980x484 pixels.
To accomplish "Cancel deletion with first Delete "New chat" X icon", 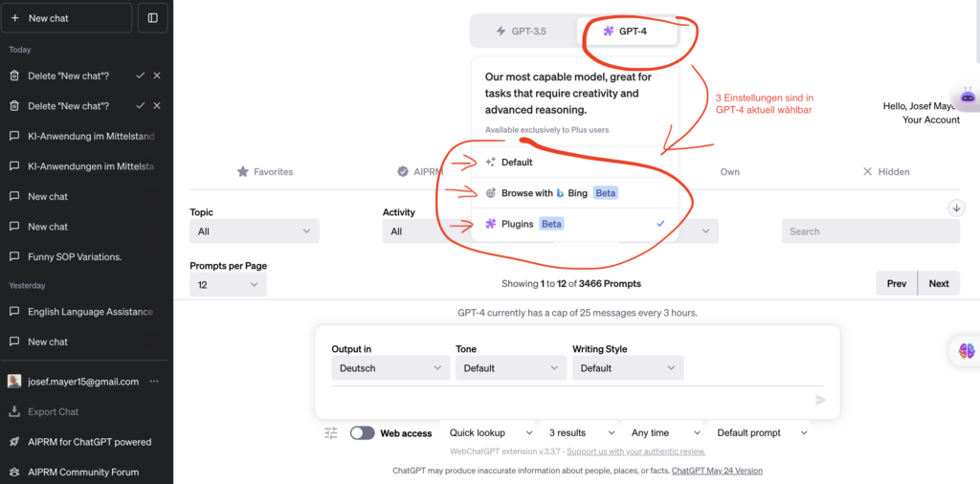I will [x=157, y=76].
